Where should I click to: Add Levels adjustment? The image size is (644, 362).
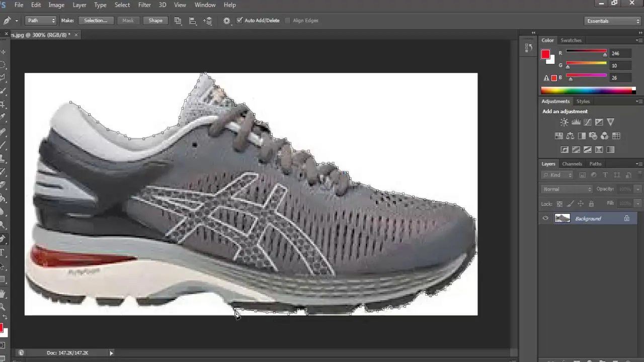point(576,122)
